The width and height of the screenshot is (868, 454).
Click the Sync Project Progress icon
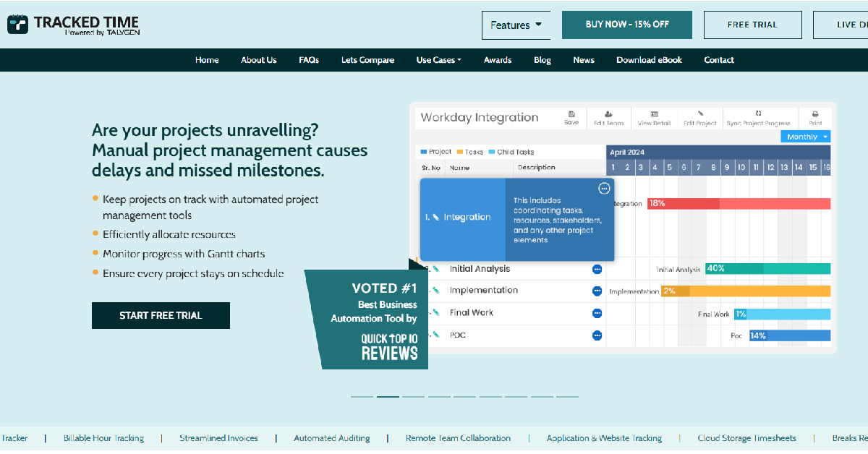pos(758,114)
